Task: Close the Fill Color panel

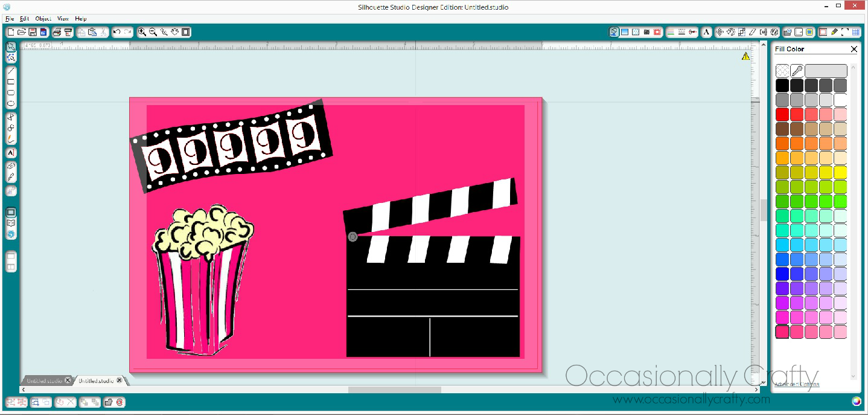Action: point(854,49)
